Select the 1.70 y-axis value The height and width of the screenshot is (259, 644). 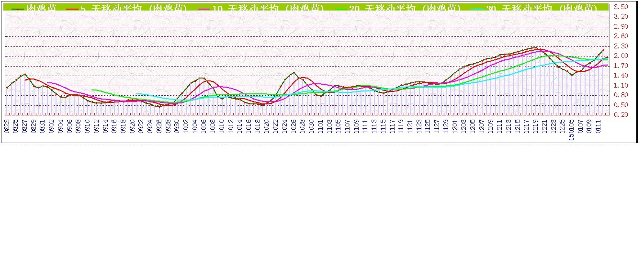click(621, 66)
